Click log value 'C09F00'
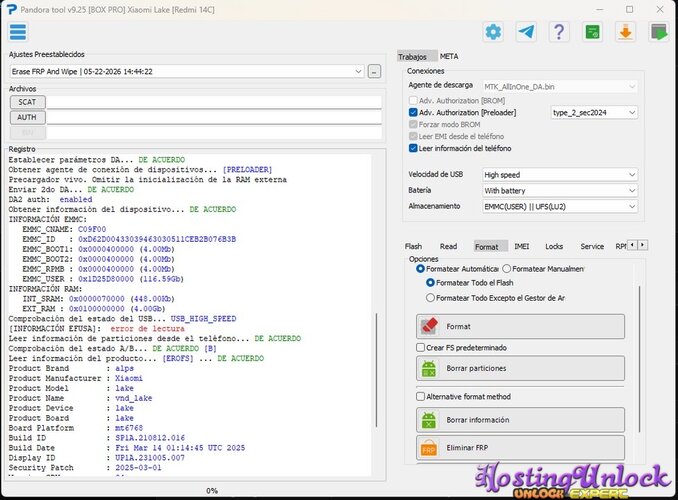The height and width of the screenshot is (500, 678). click(92, 229)
